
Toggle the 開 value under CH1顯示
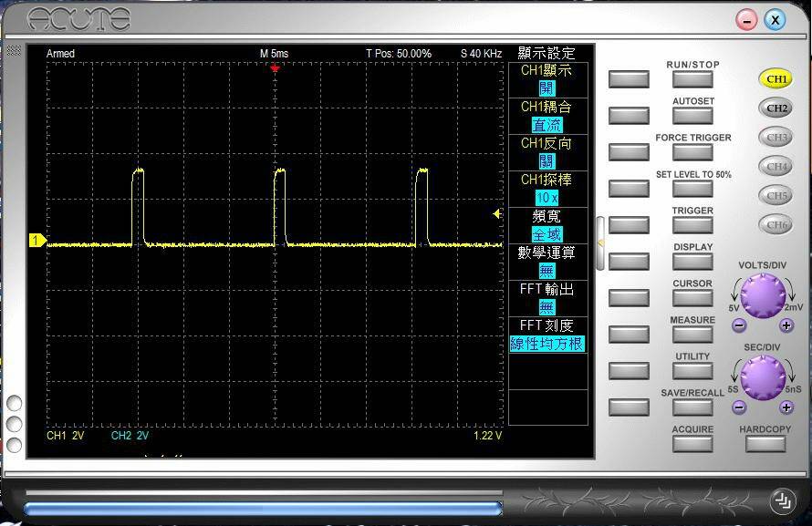click(547, 88)
